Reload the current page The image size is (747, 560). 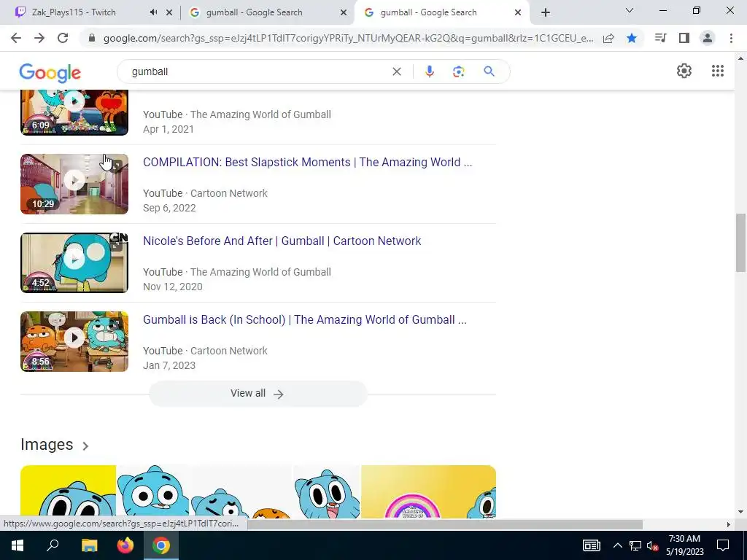click(63, 38)
